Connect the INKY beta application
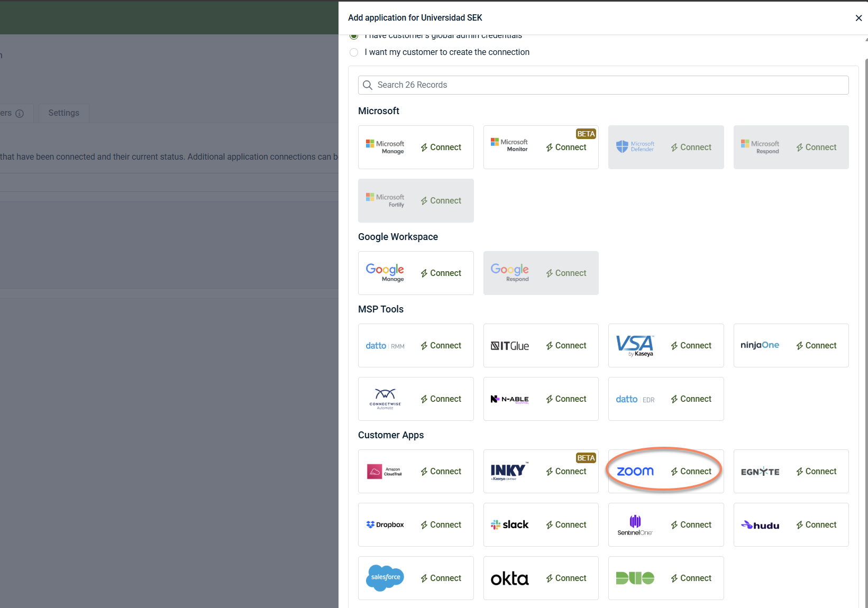This screenshot has height=608, width=868. [x=566, y=472]
